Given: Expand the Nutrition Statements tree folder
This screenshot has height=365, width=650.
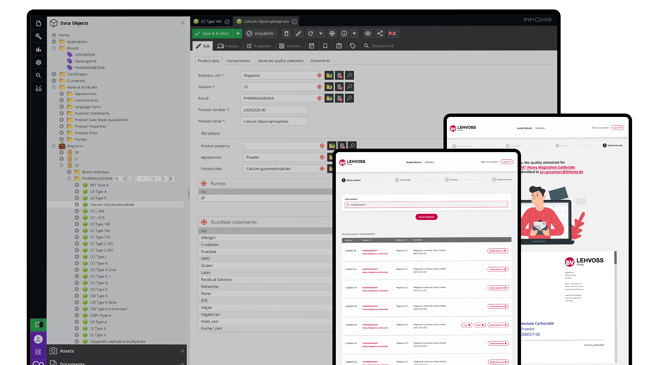Looking at the screenshot, I should click(x=61, y=113).
